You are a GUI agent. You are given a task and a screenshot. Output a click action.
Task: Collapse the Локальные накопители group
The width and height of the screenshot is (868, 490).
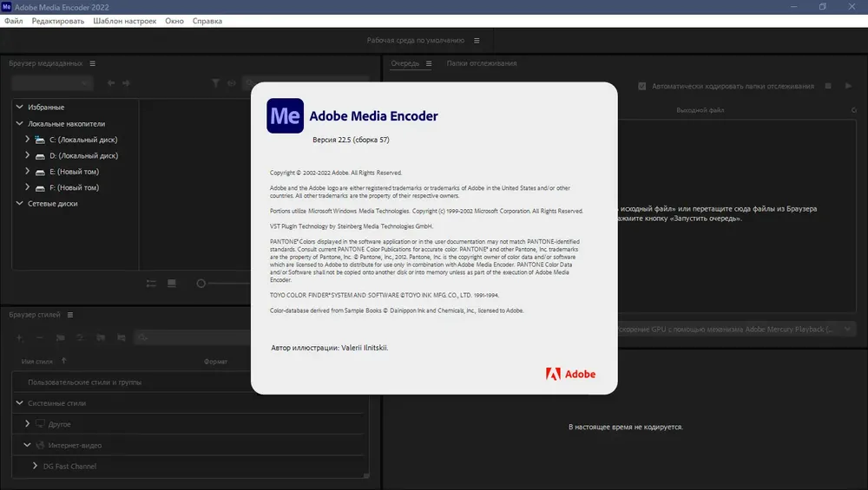coord(19,123)
